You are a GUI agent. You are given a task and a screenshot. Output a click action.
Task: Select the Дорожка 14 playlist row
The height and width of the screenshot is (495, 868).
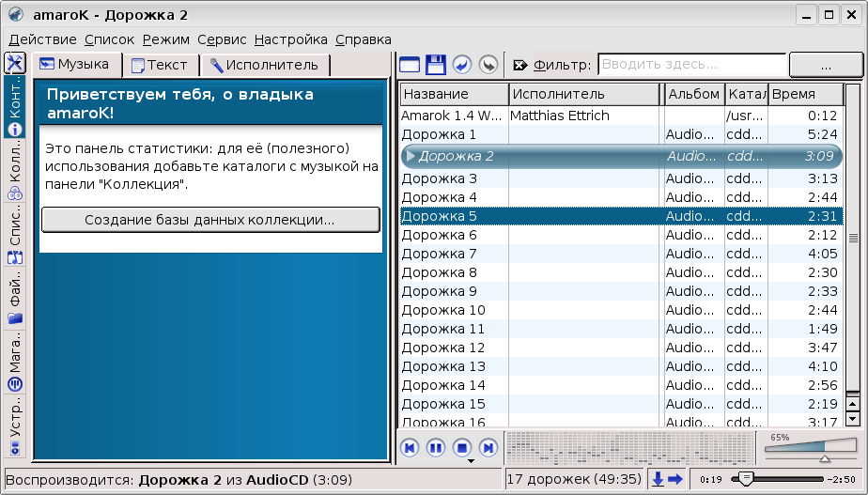(621, 386)
